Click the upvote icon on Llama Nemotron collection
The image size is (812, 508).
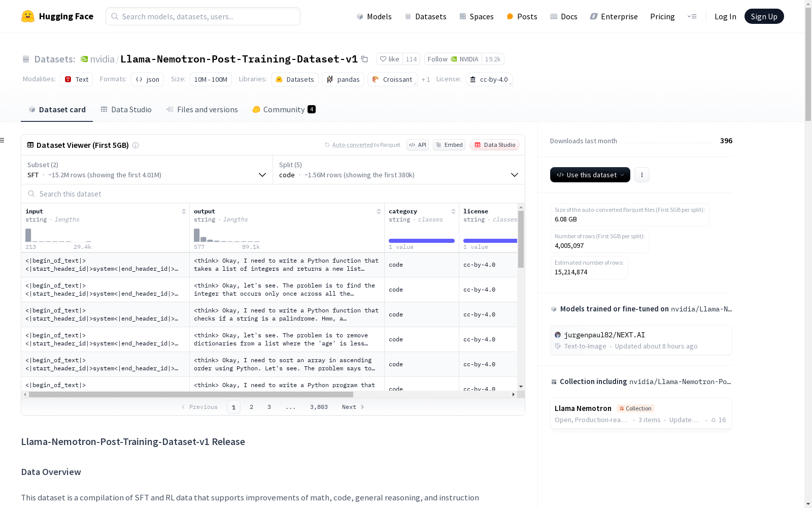pyautogui.click(x=714, y=420)
